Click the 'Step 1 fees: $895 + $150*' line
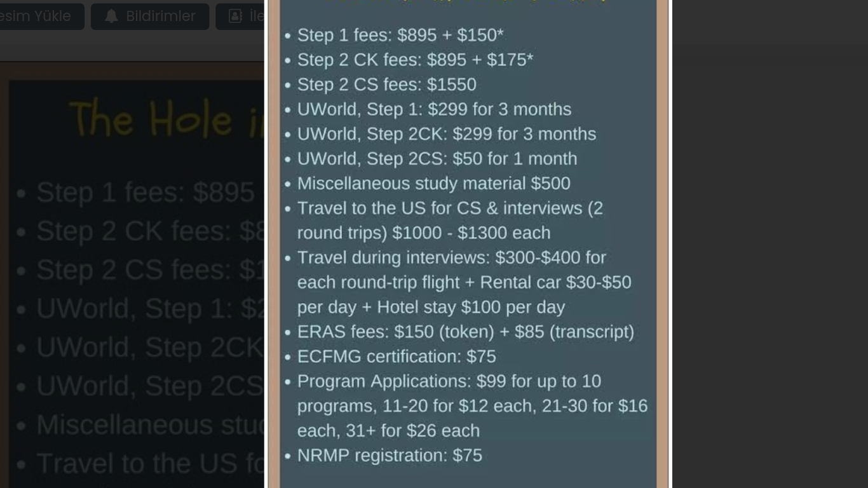 click(x=400, y=36)
